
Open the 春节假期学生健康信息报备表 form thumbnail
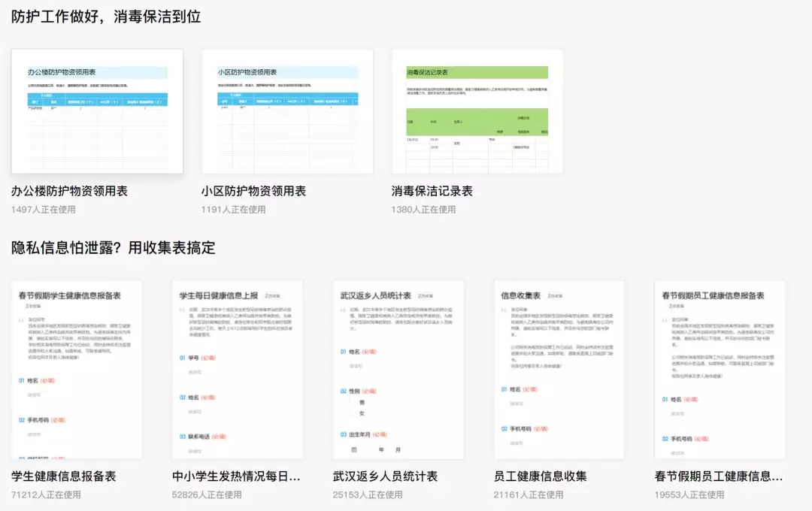tap(77, 370)
